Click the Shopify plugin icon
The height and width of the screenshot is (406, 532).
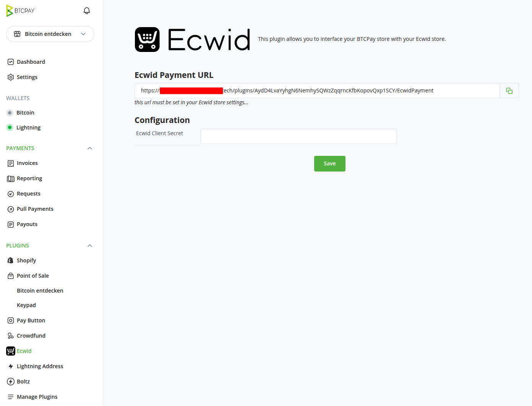(x=10, y=260)
